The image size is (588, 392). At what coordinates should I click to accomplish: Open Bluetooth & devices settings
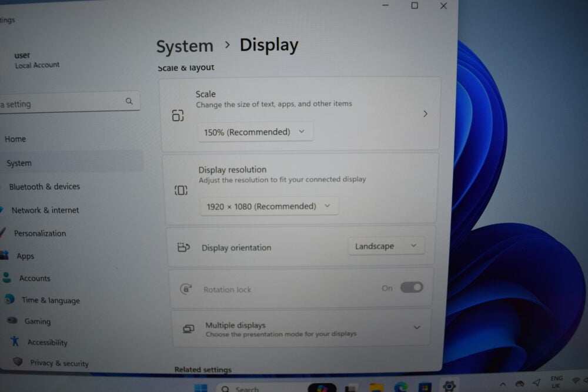[45, 187]
